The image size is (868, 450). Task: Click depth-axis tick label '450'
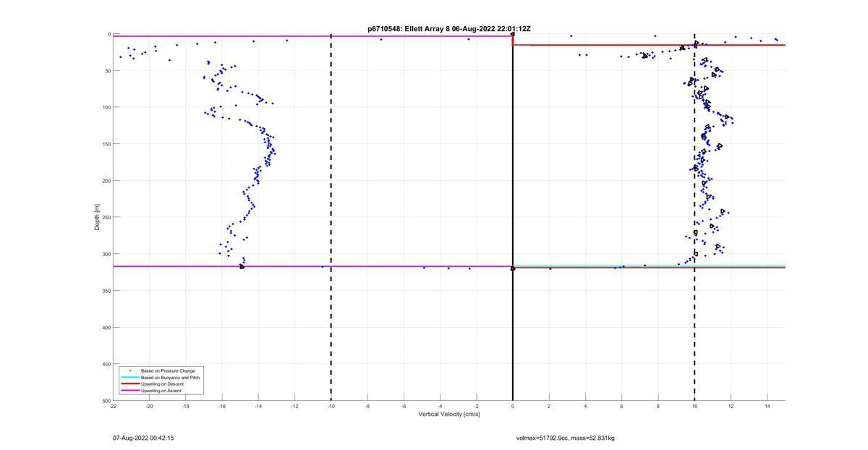point(106,364)
